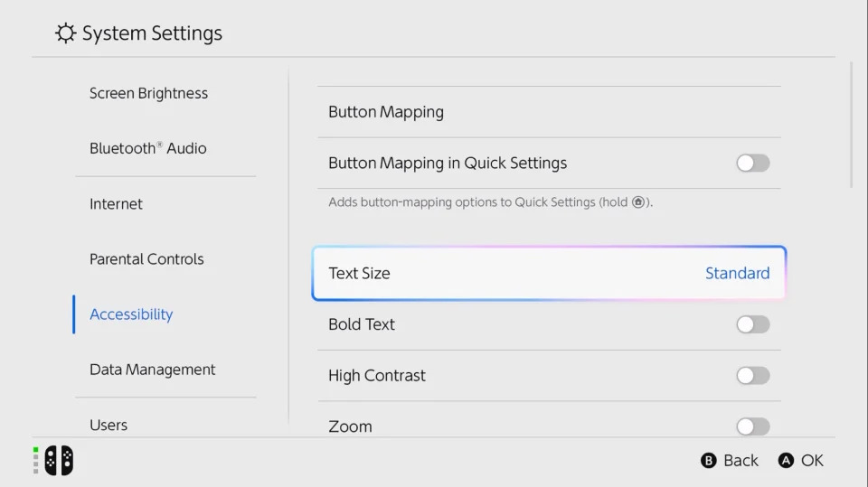Open Bluetooth Audio settings
Image resolution: width=868 pixels, height=487 pixels.
(148, 148)
